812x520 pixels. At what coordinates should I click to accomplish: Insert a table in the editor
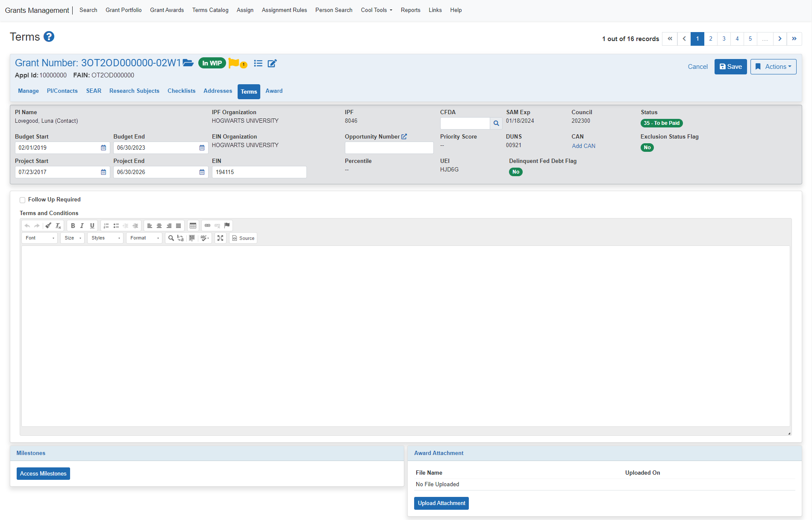pos(193,225)
